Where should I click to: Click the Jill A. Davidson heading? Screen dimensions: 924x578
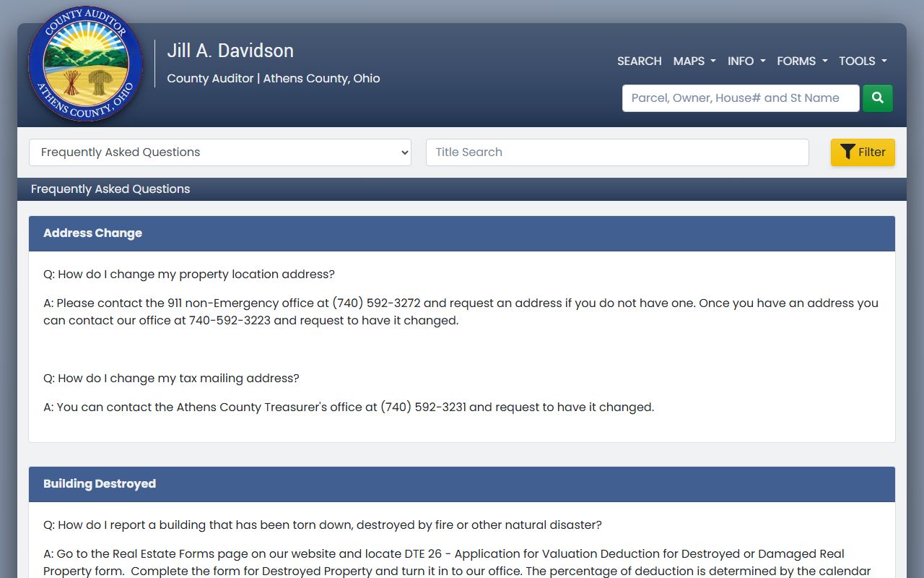[x=230, y=51]
